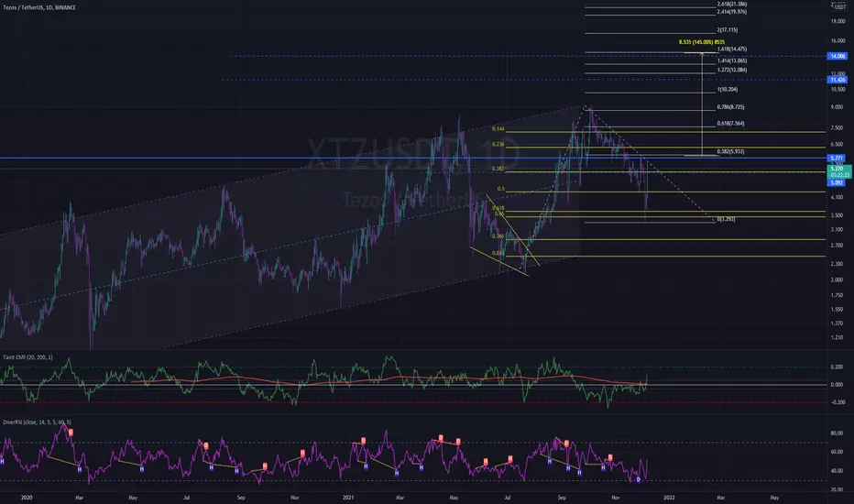This screenshot has height=504, width=854.
Task: Click the 1(10.204) Fibonacci level label
Action: pos(728,90)
